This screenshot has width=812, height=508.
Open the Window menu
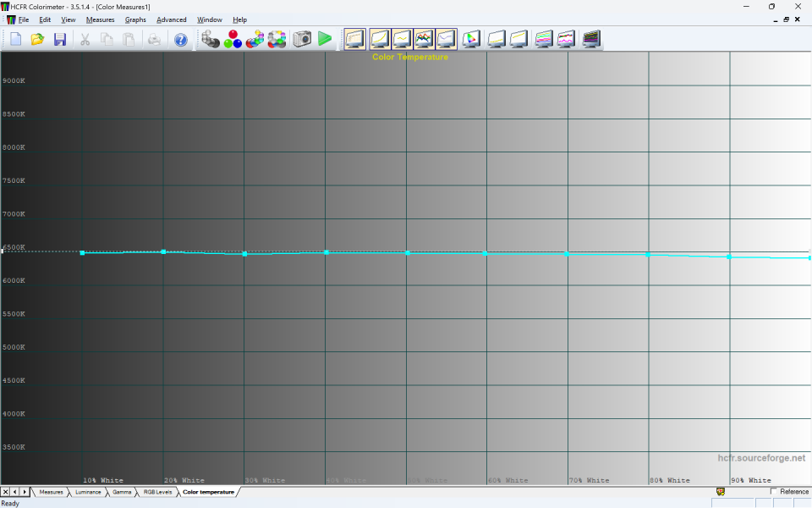[x=210, y=19]
